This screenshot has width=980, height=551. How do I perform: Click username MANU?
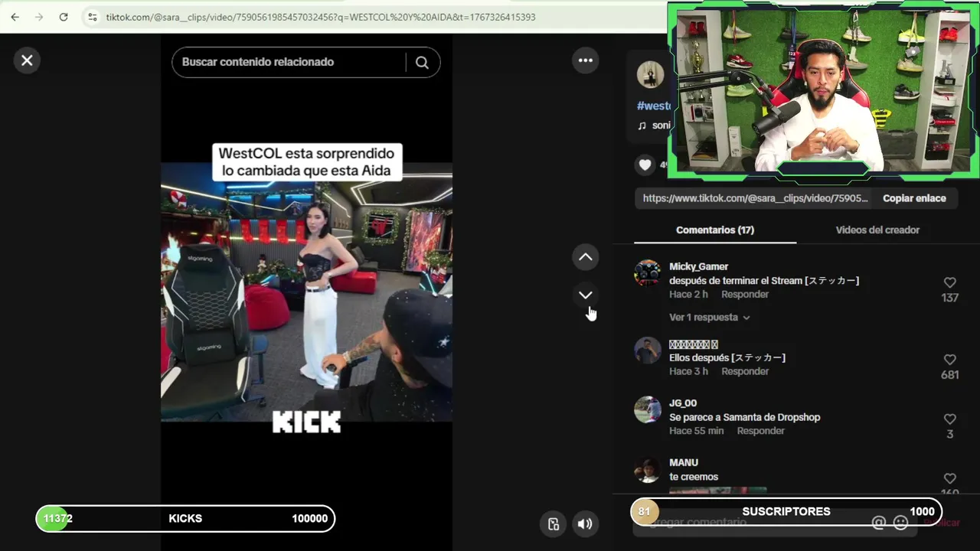tap(684, 463)
